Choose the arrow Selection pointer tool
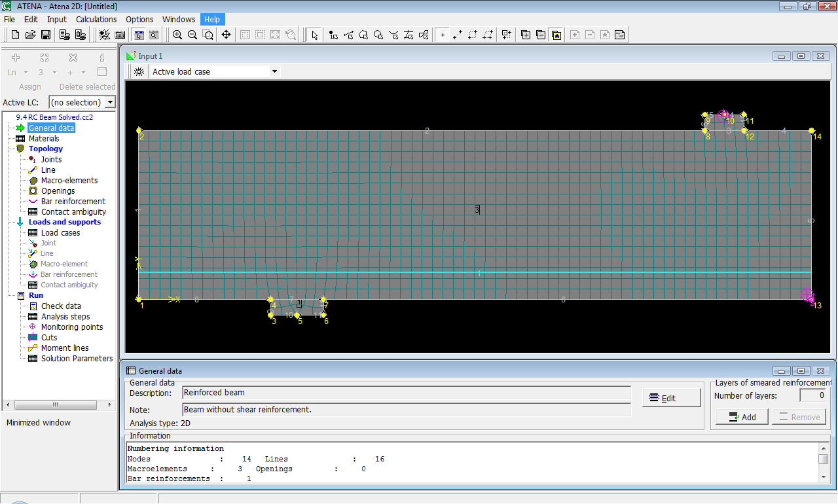This screenshot has height=504, width=838. [315, 35]
